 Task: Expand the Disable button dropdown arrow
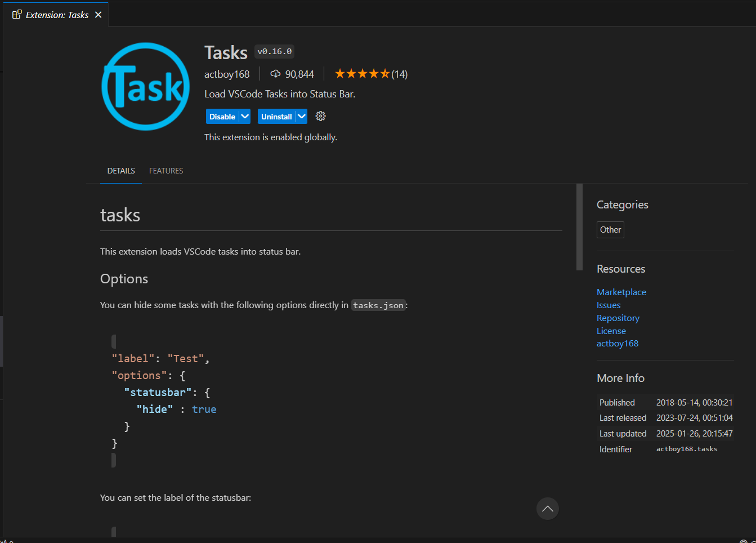coord(245,117)
